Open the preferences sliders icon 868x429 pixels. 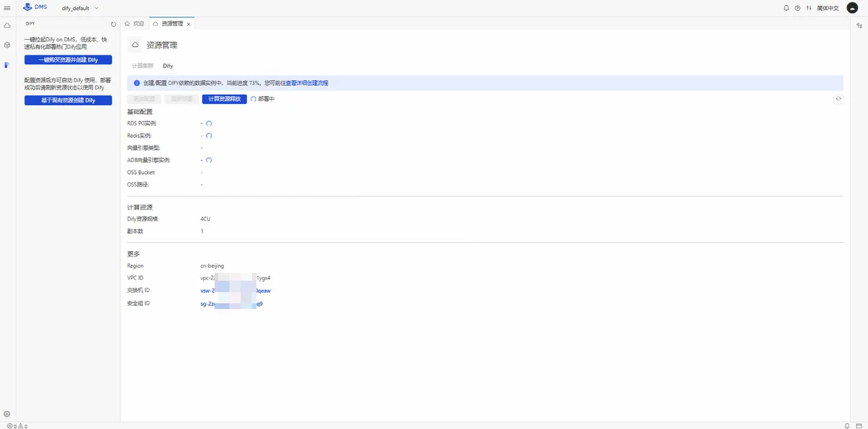click(x=808, y=8)
